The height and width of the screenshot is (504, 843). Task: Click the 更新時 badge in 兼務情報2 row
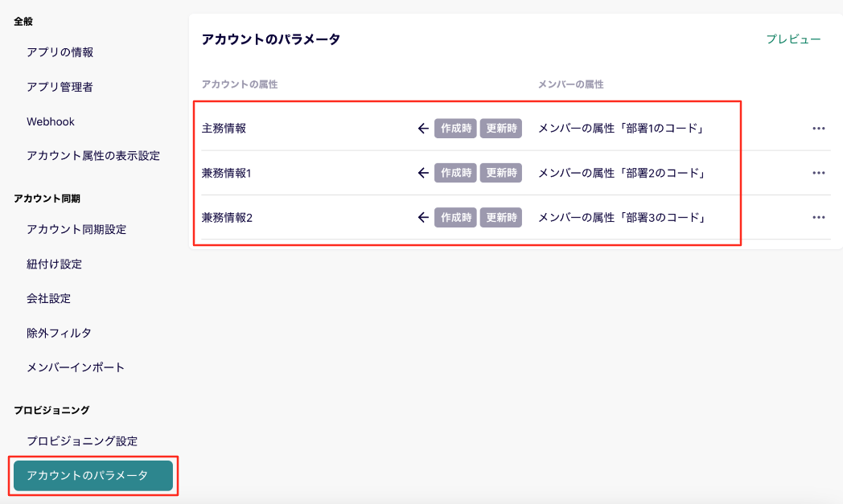[x=501, y=217]
